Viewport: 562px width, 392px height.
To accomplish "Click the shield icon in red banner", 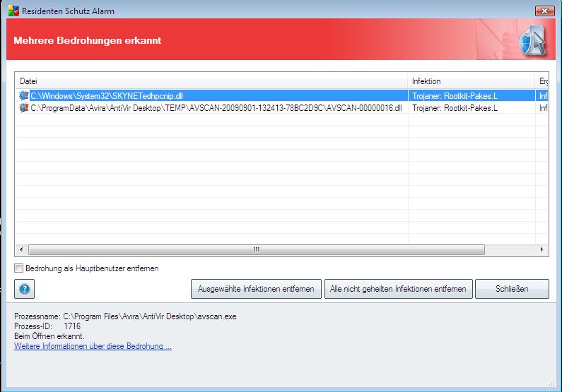I will click(x=533, y=40).
